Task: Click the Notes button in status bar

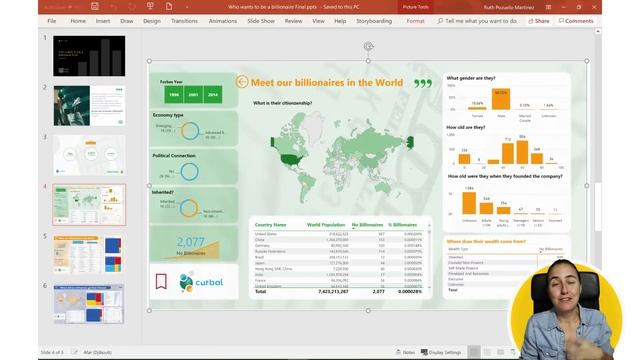Action: (x=405, y=352)
